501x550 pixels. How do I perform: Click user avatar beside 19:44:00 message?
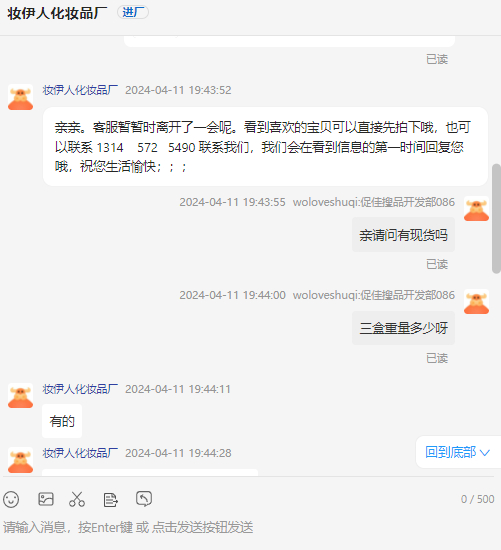click(476, 302)
